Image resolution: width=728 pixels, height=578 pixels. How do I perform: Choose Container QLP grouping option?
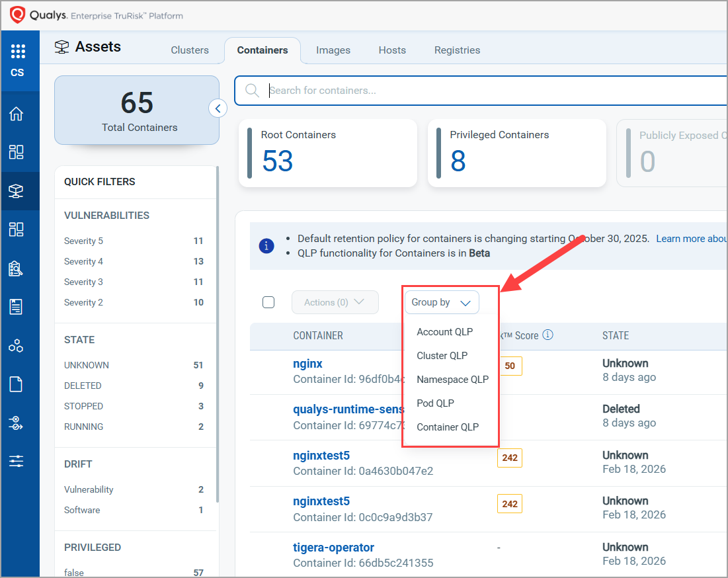coord(448,427)
